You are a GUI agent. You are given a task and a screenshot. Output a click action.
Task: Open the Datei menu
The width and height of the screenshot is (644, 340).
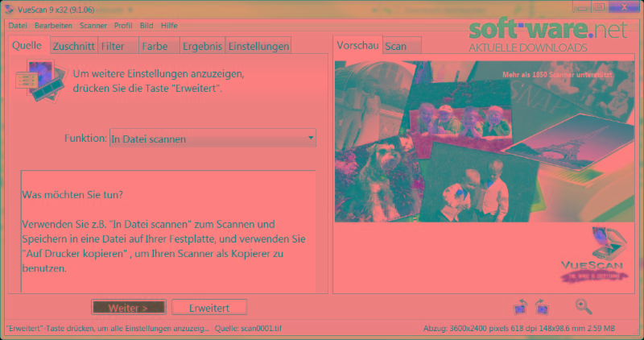click(18, 26)
